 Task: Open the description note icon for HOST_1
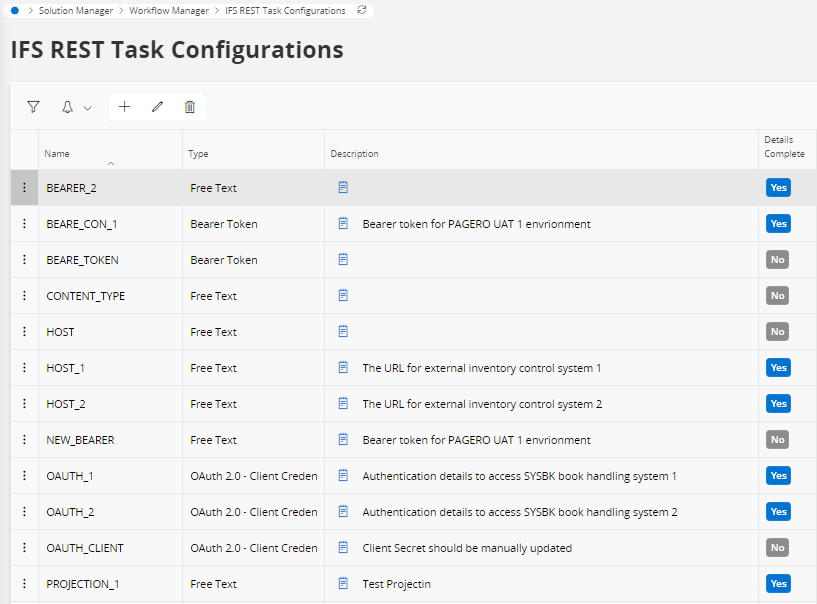point(342,367)
